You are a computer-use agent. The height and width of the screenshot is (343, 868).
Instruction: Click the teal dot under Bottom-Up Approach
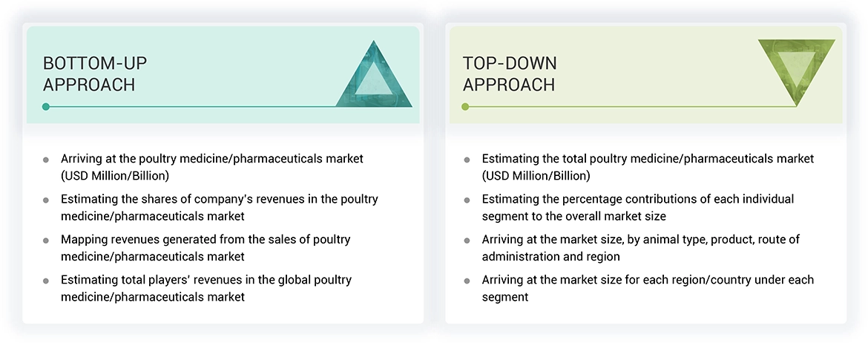[x=46, y=107]
